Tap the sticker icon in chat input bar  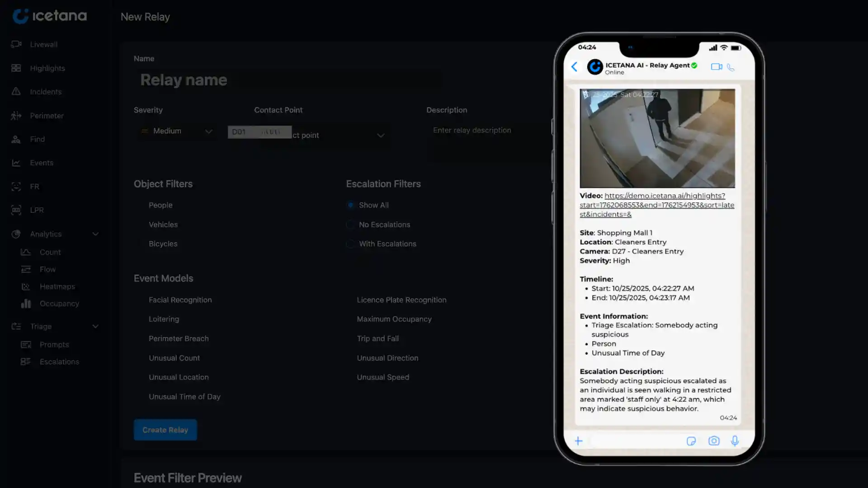[691, 441]
